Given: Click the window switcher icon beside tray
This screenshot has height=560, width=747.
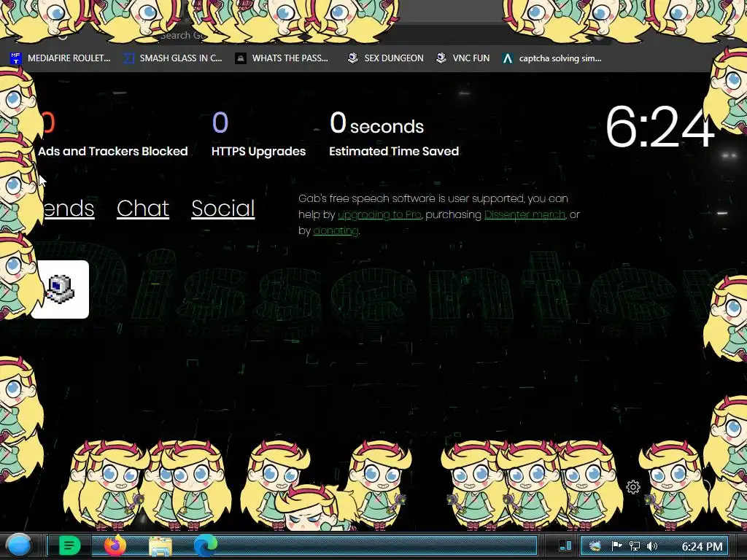Looking at the screenshot, I should 565,545.
